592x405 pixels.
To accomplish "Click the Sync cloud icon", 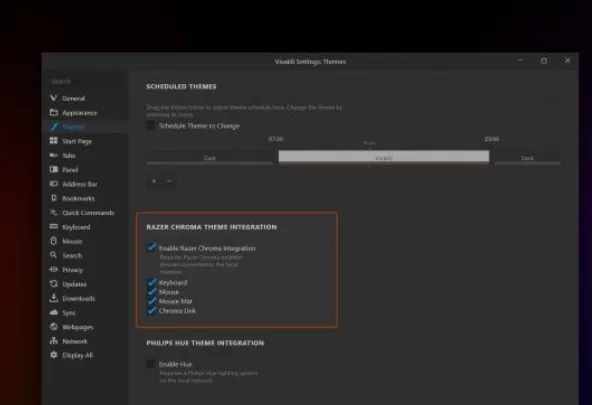I will tap(54, 313).
